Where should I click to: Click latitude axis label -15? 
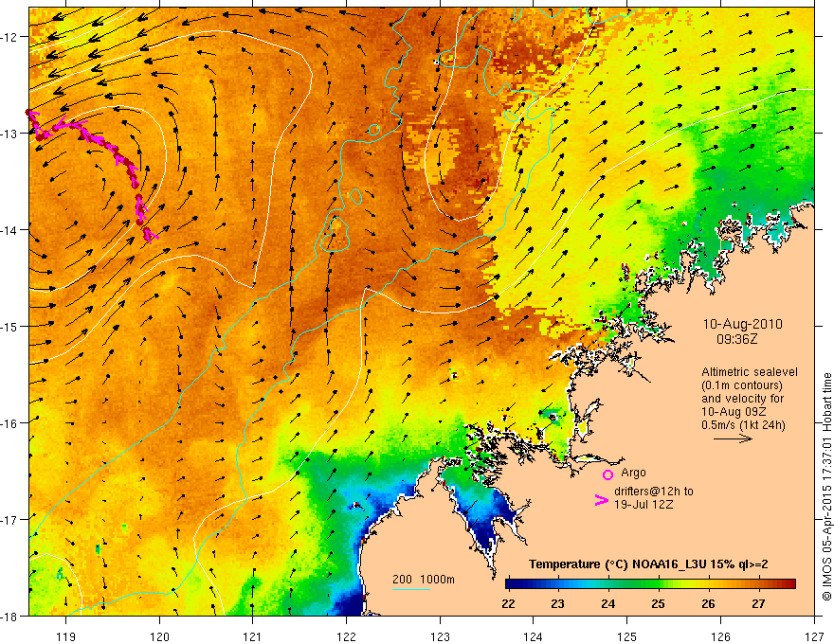pos(10,326)
